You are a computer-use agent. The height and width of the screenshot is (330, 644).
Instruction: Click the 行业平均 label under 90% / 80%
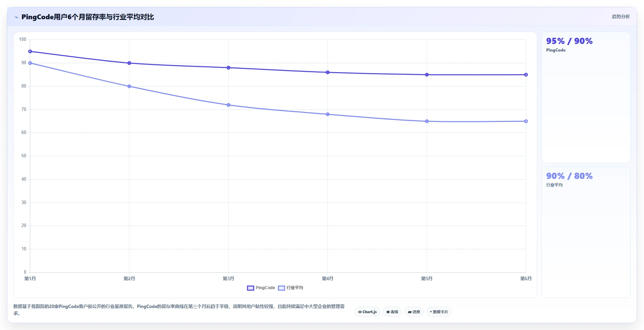[554, 185]
